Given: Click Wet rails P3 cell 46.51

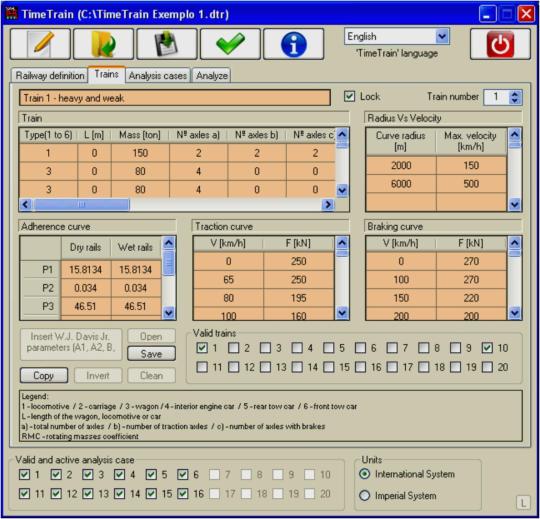Looking at the screenshot, I should coord(135,306).
